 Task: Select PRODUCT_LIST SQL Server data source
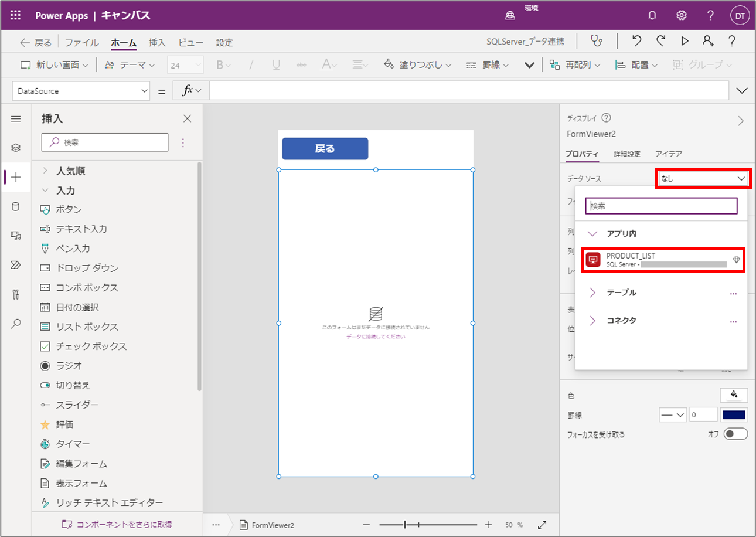(663, 260)
